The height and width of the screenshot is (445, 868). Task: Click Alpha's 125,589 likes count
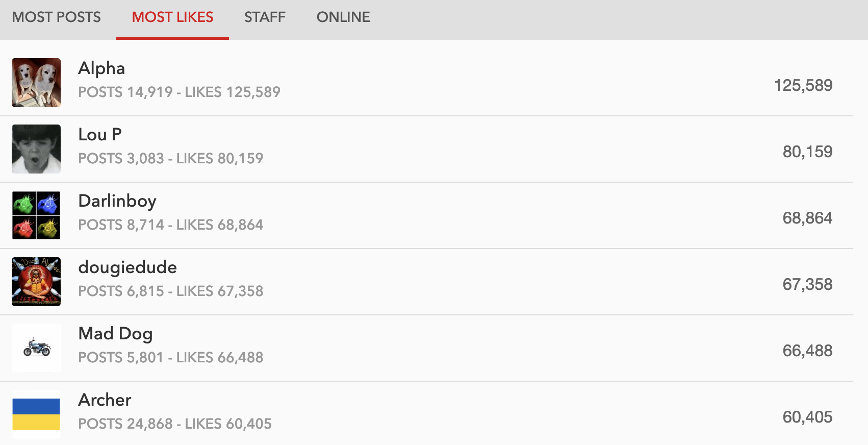coord(803,85)
